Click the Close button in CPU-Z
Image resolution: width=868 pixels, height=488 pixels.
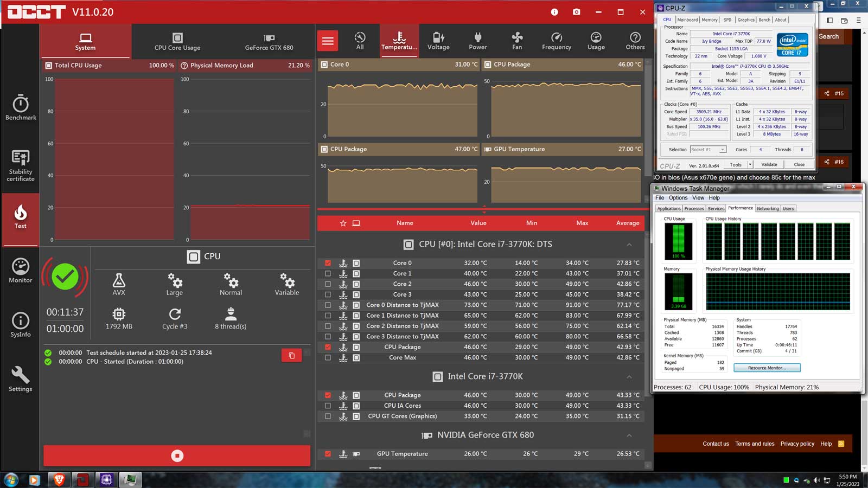pos(799,165)
